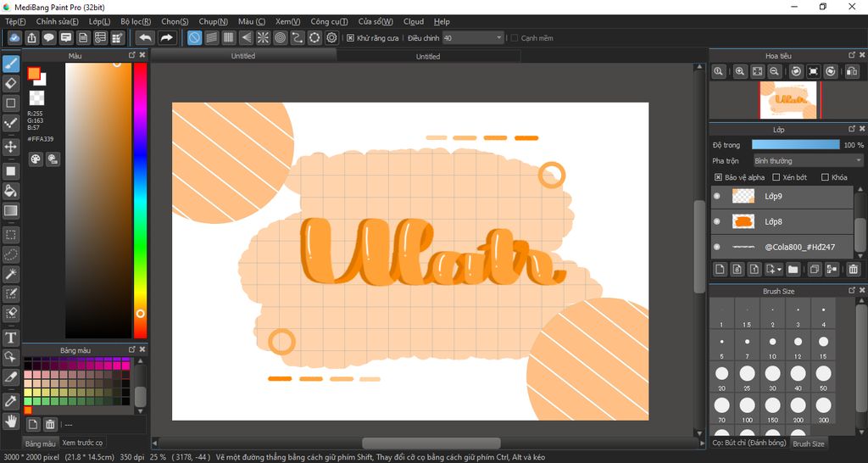Click the navigator canvas thumbnail

tap(790, 100)
